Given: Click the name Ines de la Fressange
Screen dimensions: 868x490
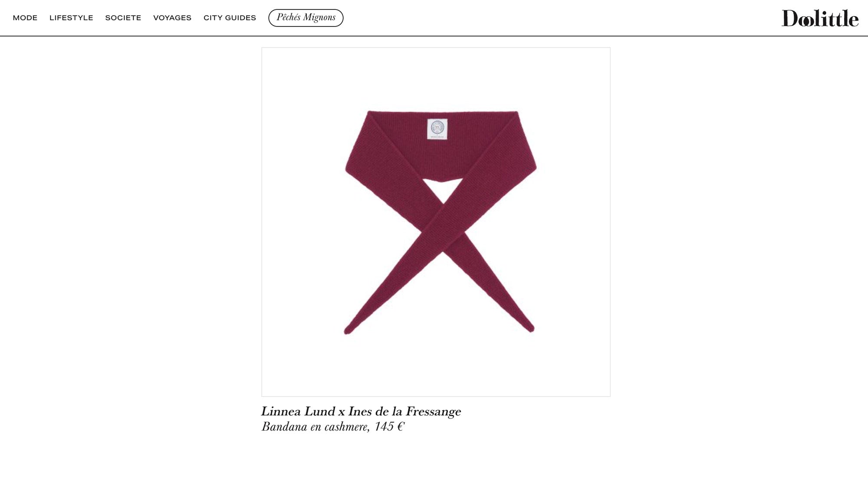Looking at the screenshot, I should point(404,411).
